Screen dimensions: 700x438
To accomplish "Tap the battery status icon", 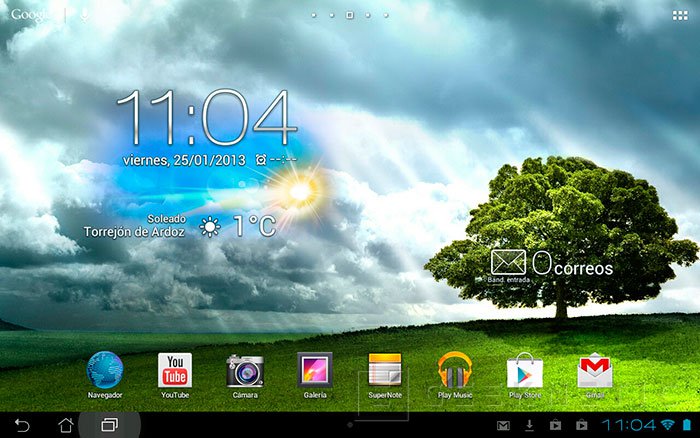I will tap(687, 425).
